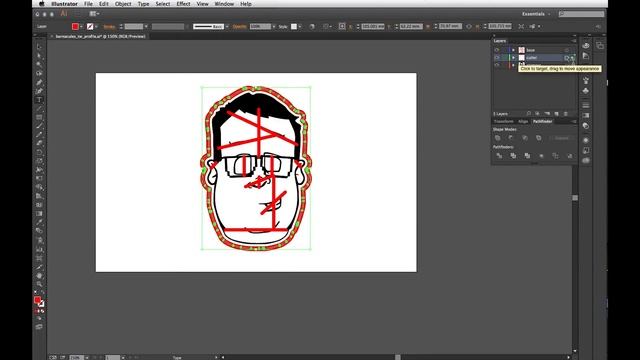Click the Crop pathfinder icon

[541, 156]
